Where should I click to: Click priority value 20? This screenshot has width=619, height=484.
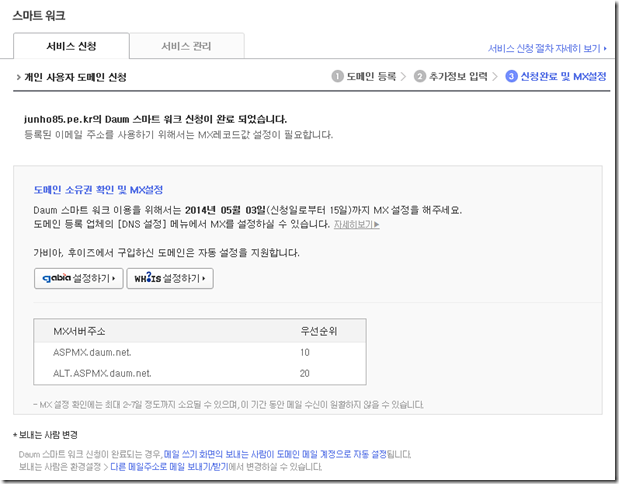pyautogui.click(x=305, y=373)
